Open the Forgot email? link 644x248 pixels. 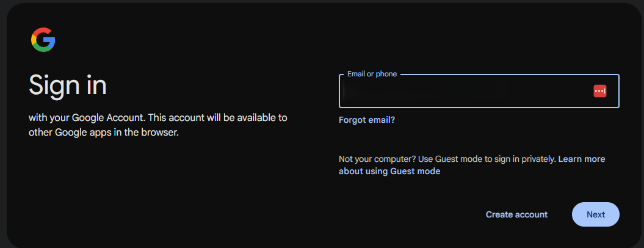[x=367, y=120]
